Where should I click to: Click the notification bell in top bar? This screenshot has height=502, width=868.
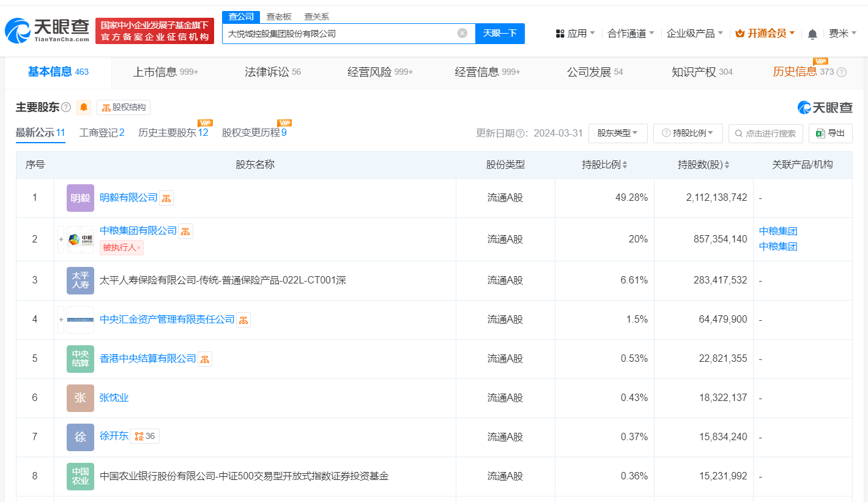pyautogui.click(x=812, y=33)
